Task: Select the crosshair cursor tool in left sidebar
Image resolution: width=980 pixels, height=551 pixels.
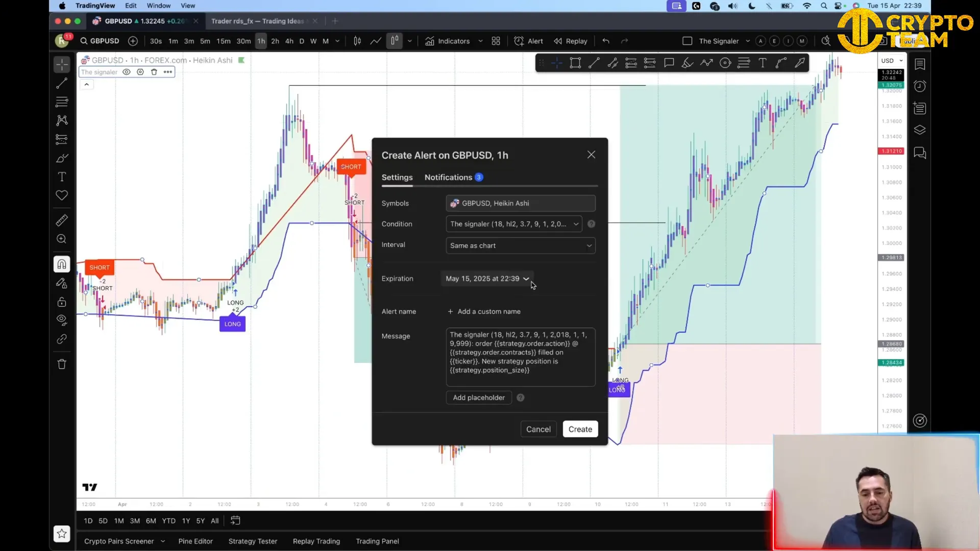Action: pos(62,64)
